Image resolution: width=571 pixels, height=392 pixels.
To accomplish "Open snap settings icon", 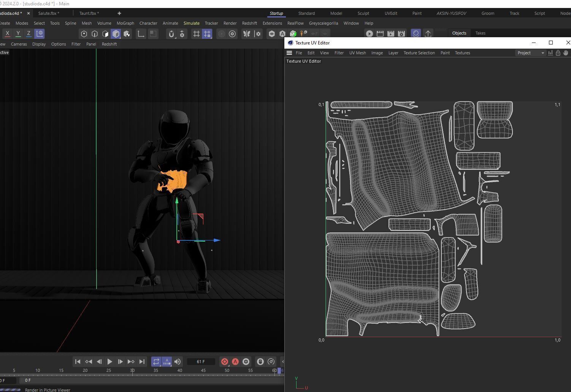I will click(x=182, y=34).
